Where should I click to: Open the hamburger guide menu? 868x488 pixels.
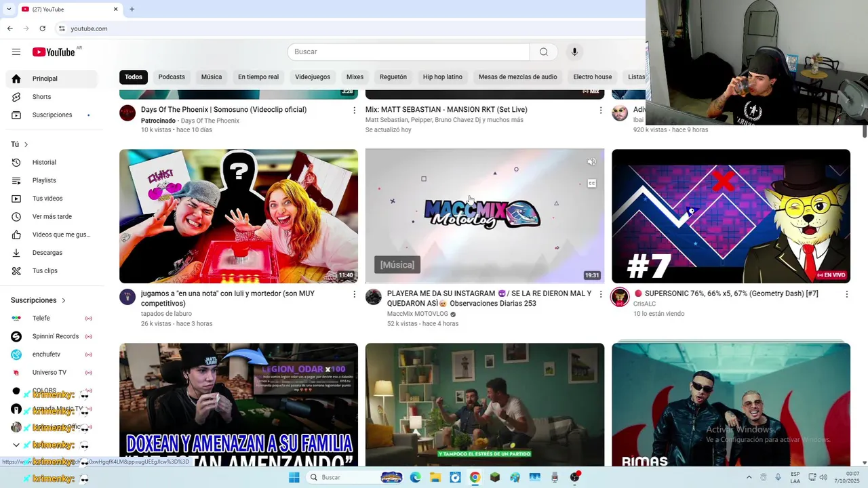pyautogui.click(x=16, y=52)
